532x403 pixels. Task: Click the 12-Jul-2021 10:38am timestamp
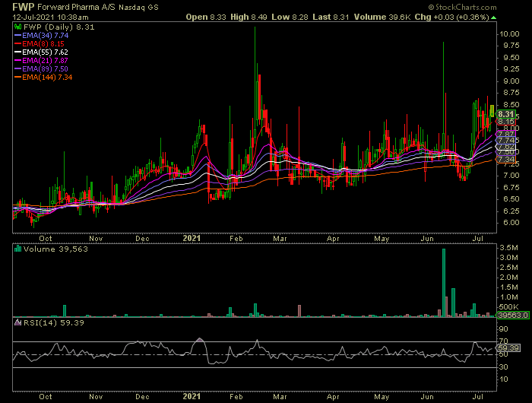coord(51,17)
